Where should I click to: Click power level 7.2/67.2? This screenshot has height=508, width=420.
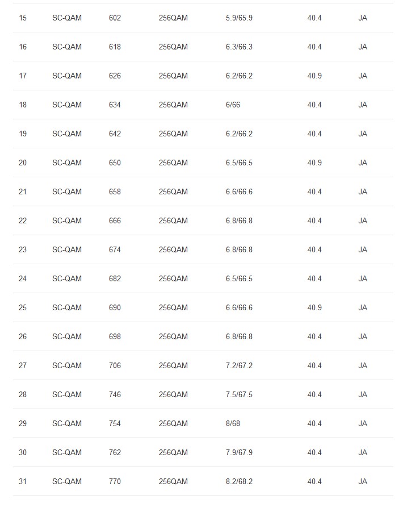coord(239,365)
